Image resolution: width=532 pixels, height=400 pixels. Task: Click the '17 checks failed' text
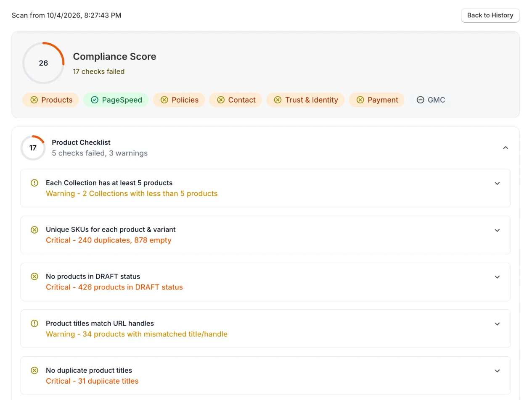tap(99, 71)
